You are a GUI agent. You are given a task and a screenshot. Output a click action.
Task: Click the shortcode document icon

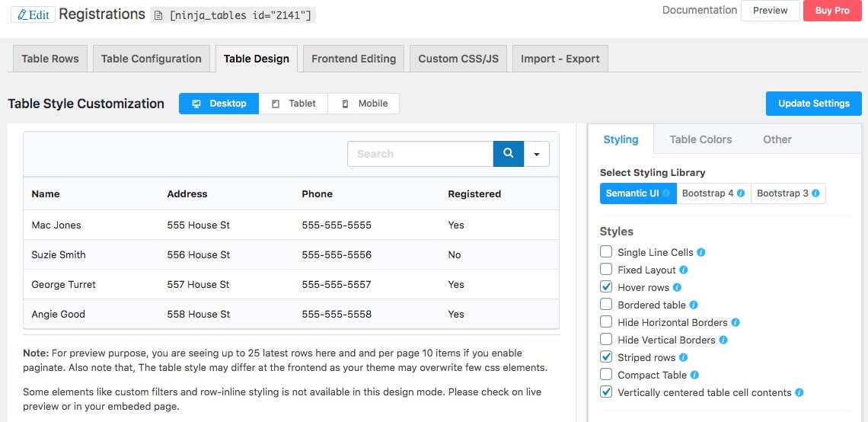coord(158,15)
